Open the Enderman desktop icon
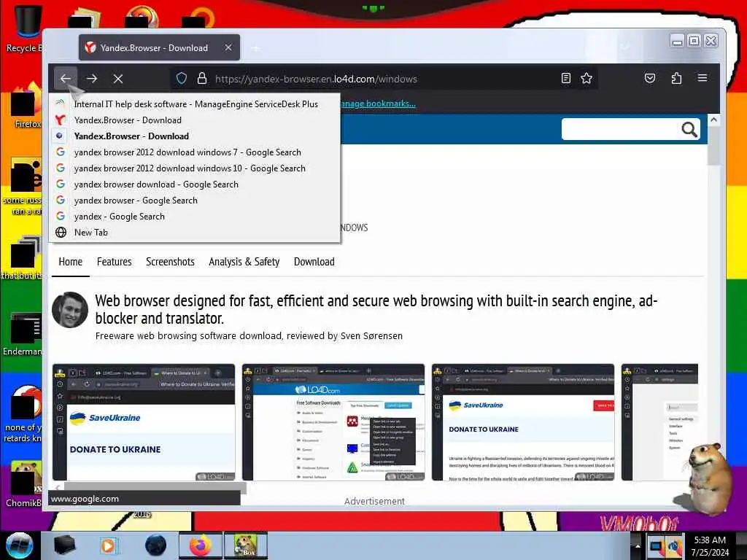 pos(23,333)
